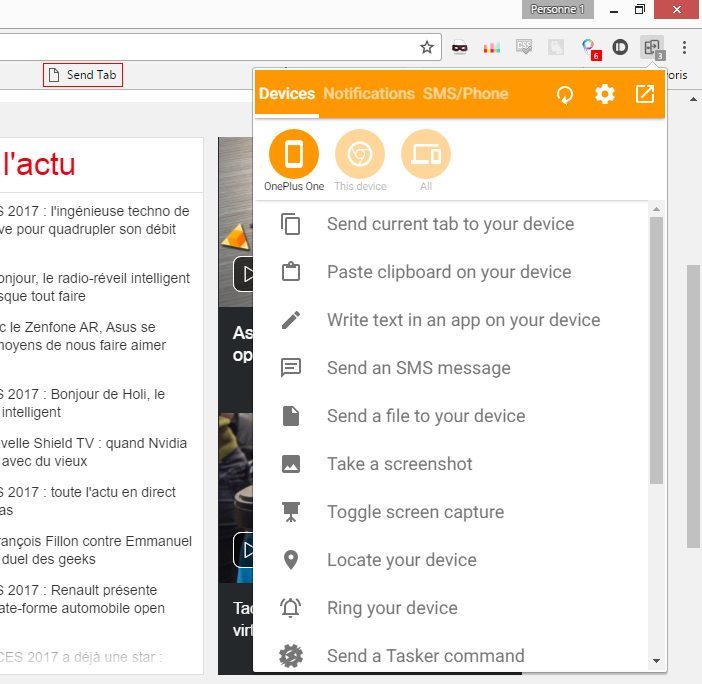The image size is (702, 684).
Task: Click the pop-out window icon
Action: point(645,94)
